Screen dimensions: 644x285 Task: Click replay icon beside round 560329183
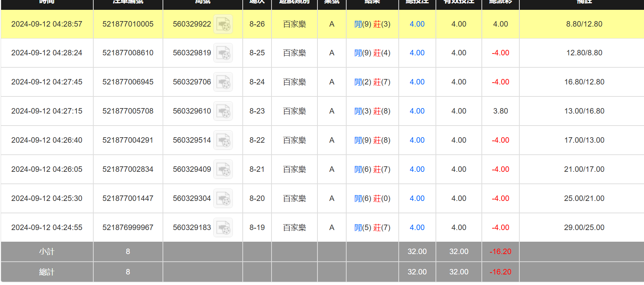[223, 228]
